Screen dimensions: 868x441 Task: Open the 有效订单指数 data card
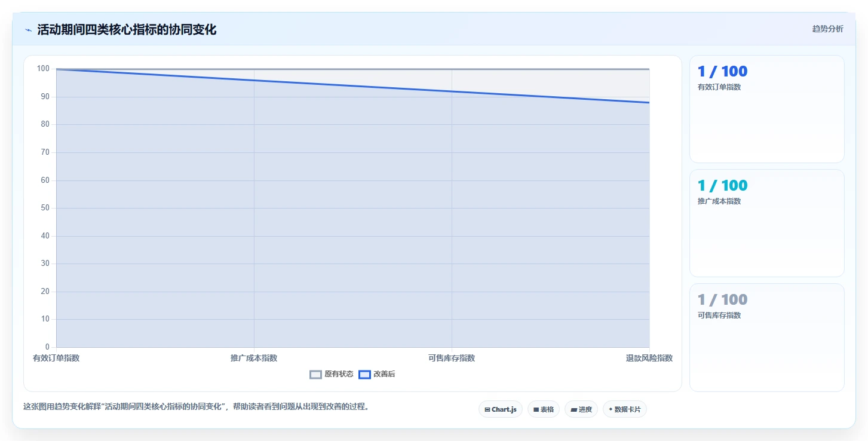[767, 109]
